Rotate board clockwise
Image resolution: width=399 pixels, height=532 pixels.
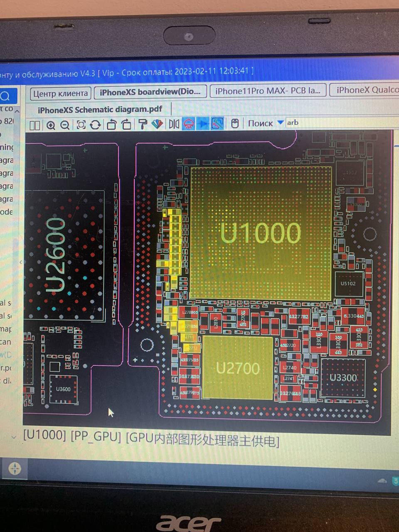127,125
